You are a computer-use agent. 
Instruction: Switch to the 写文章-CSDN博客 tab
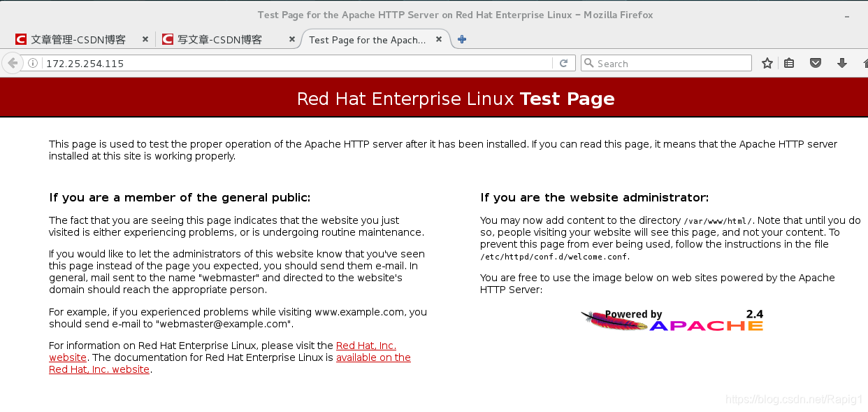click(228, 39)
